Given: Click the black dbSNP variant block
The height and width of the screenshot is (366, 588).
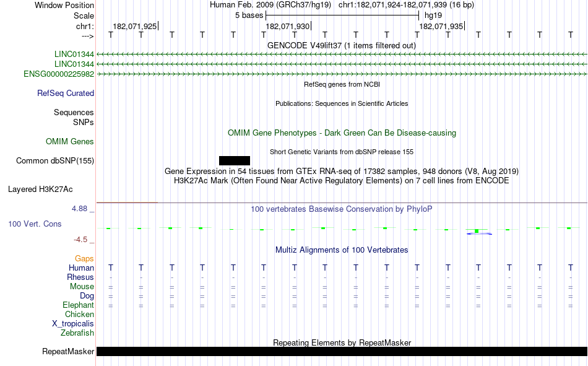Looking at the screenshot, I should (235, 160).
